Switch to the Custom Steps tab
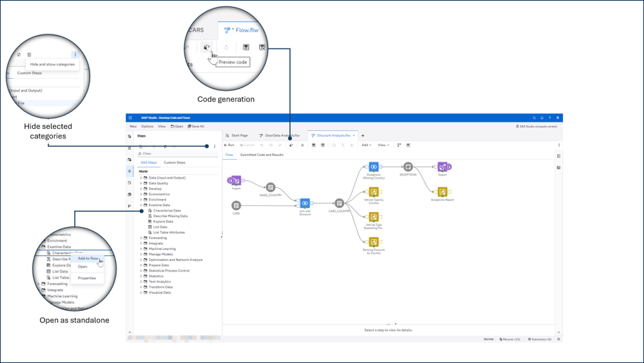 (x=175, y=162)
